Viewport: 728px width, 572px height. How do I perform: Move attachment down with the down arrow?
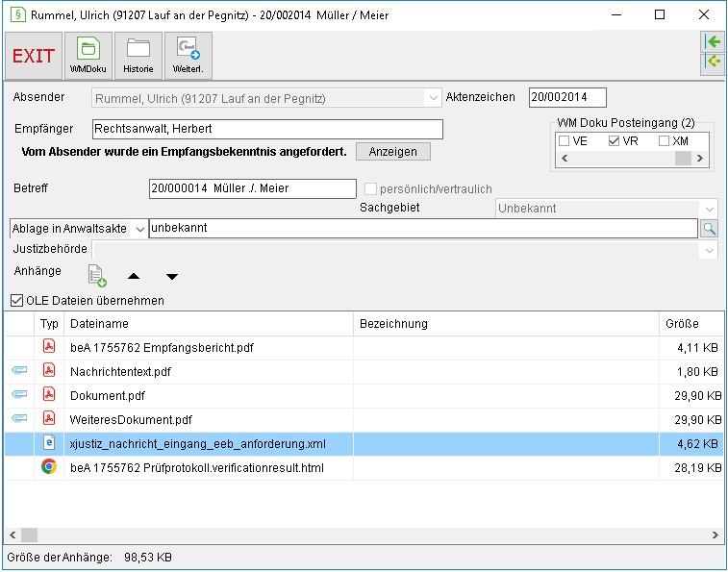(x=172, y=277)
